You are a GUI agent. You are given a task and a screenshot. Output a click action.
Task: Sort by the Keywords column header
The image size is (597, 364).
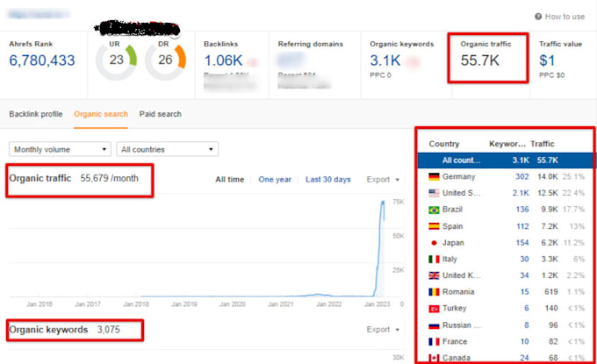(507, 144)
